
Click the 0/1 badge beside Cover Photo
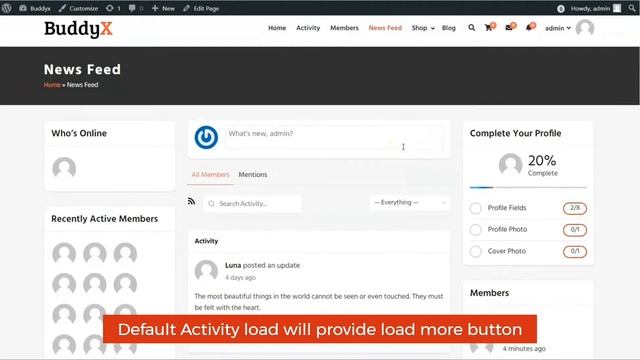point(575,251)
